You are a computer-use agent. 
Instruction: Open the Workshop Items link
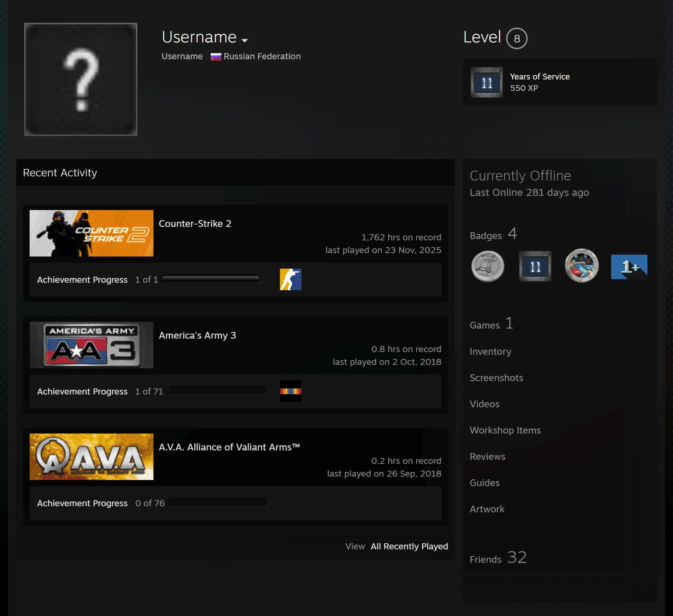coord(505,431)
